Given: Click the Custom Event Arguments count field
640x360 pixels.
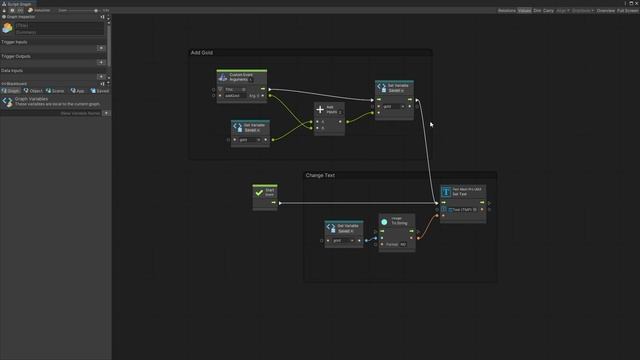Looking at the screenshot, I should click(x=251, y=80).
